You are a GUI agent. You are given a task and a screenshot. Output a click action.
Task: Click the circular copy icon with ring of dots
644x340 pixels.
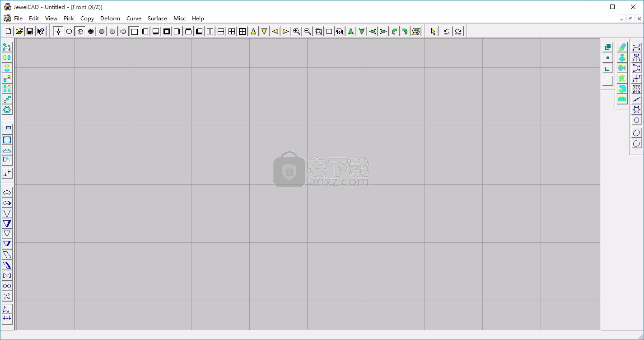point(7,109)
